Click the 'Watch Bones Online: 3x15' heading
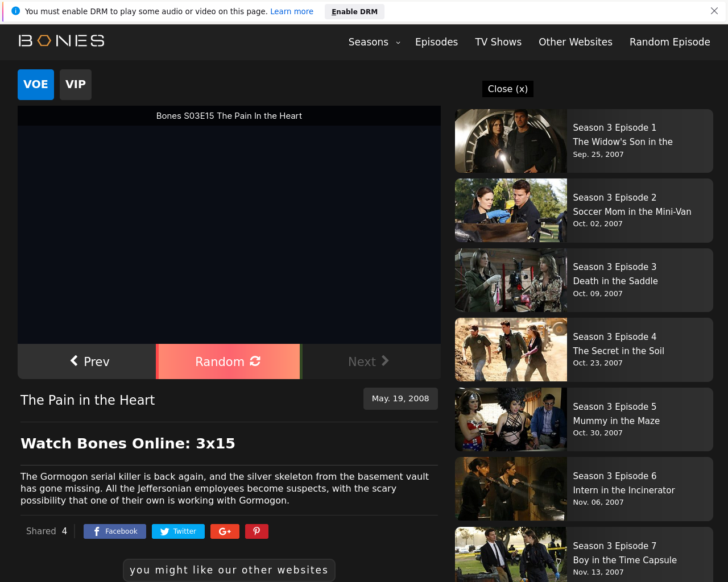This screenshot has width=728, height=582. 128,443
